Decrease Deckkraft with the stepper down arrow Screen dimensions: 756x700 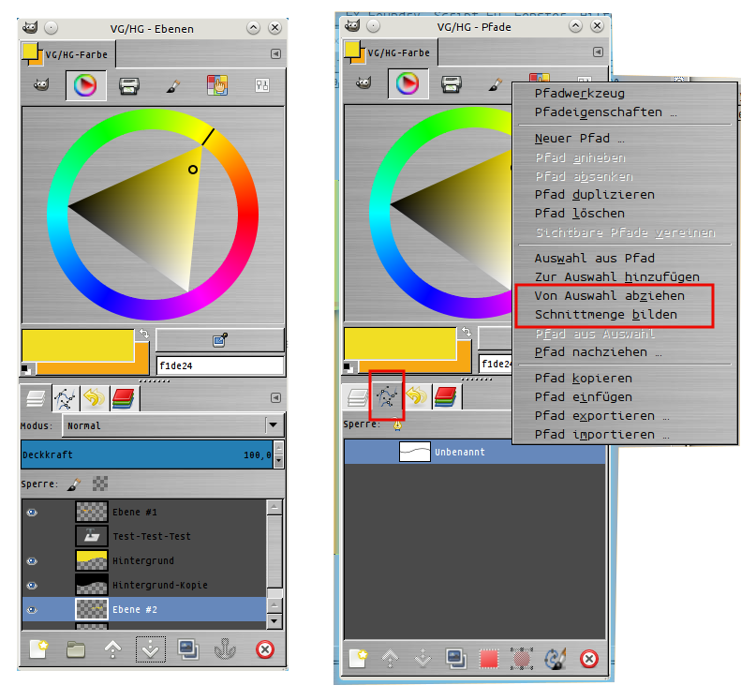278,461
